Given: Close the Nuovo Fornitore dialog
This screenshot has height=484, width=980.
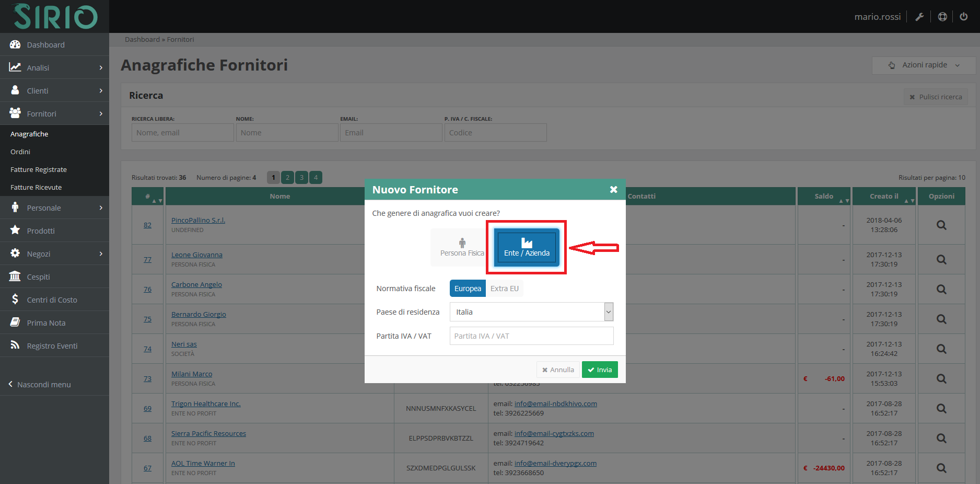Looking at the screenshot, I should pos(613,190).
